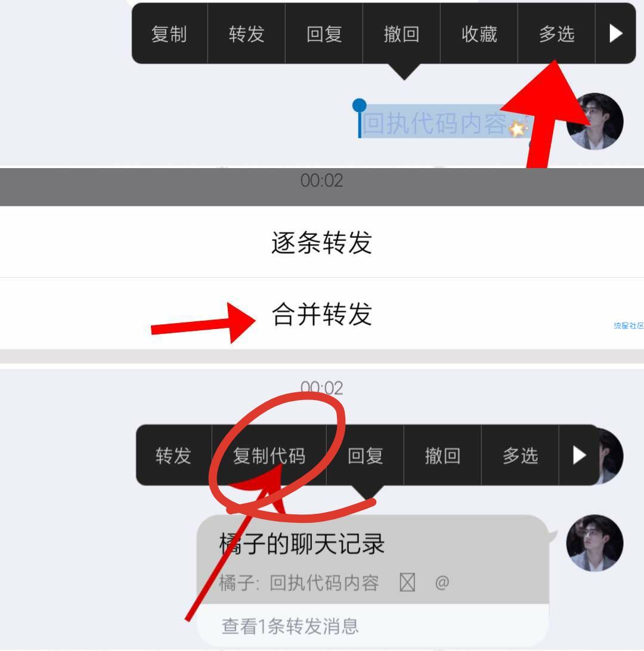The width and height of the screenshot is (644, 651).
Task: Open the avatar next to chat record card
Action: [x=595, y=543]
